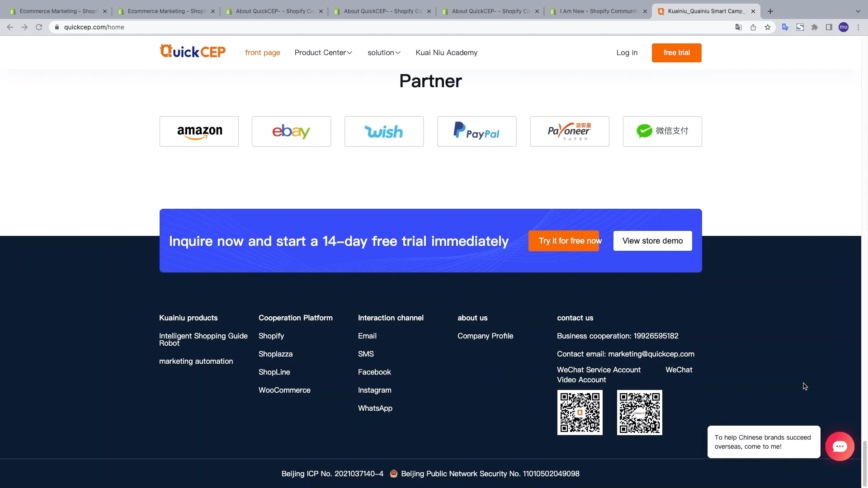Click the bookmark star icon

click(x=768, y=27)
